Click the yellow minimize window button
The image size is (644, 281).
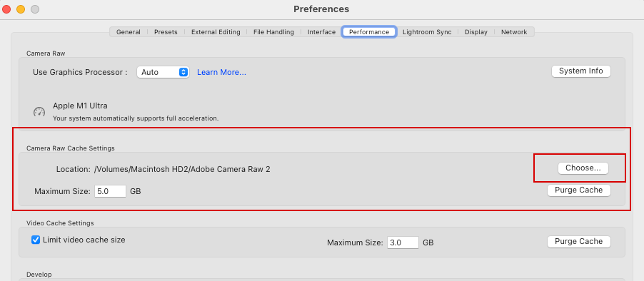(21, 9)
